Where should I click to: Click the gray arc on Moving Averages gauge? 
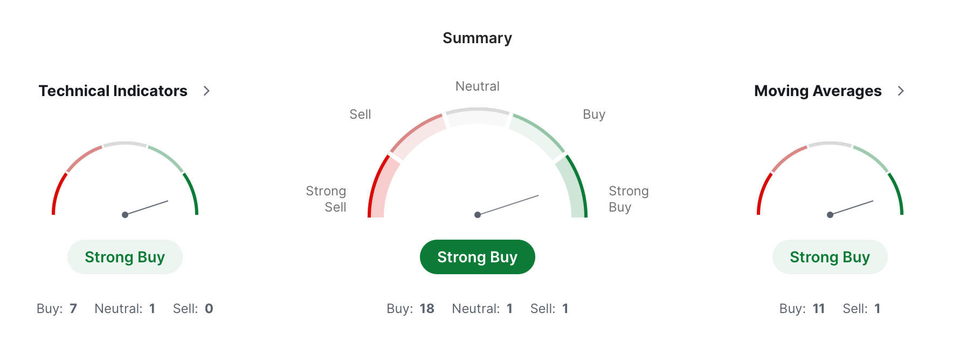point(829,145)
